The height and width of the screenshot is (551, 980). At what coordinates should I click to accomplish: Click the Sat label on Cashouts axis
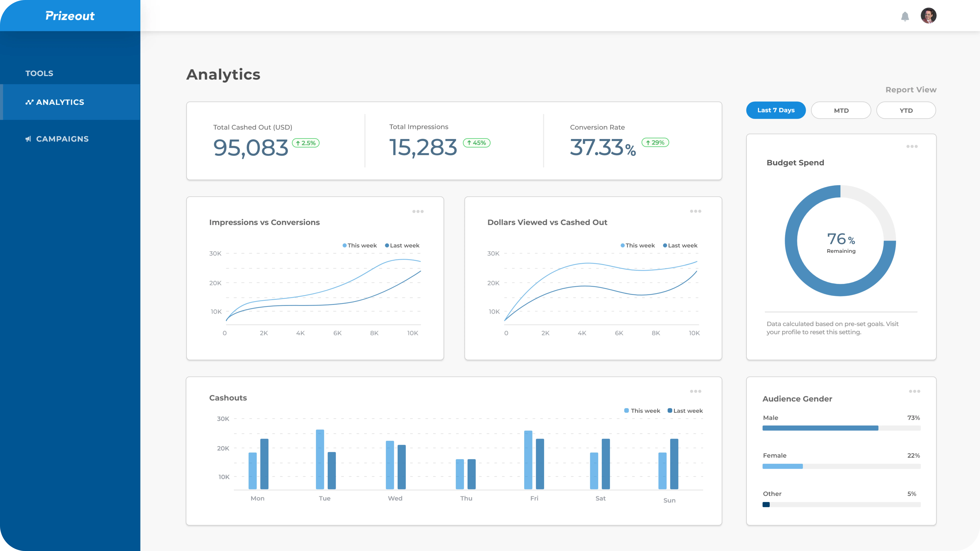[600, 499]
